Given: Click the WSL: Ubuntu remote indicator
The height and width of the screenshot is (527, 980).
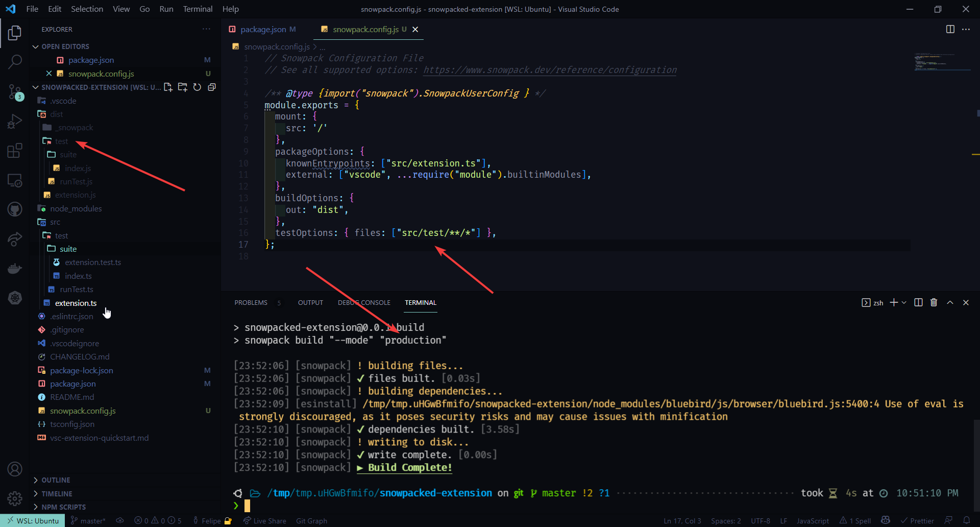Looking at the screenshot, I should (x=33, y=521).
